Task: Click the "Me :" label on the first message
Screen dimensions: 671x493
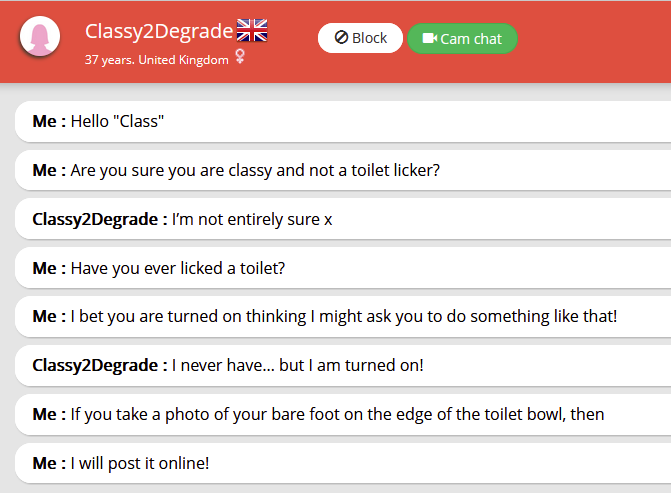Action: pos(49,121)
